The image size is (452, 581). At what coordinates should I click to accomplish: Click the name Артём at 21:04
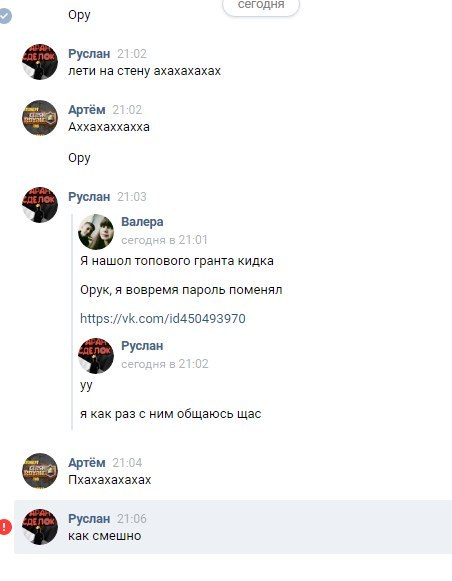(87, 462)
